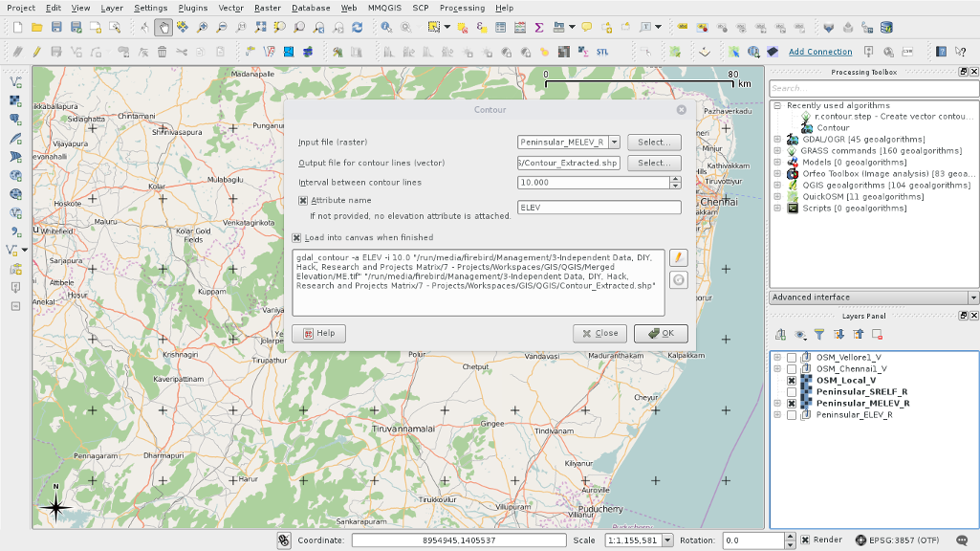Screen dimensions: 980x551
Task: Click the Zoom Full extent icon
Action: (x=260, y=28)
